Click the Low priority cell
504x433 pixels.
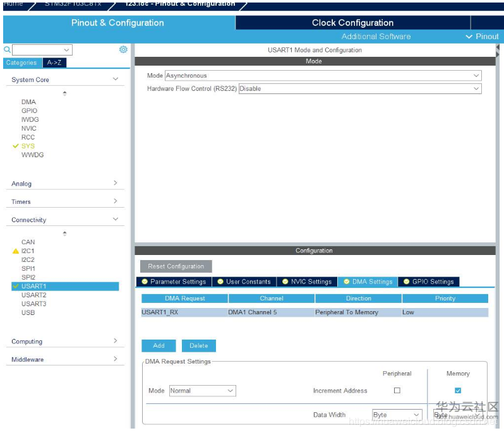pos(445,312)
